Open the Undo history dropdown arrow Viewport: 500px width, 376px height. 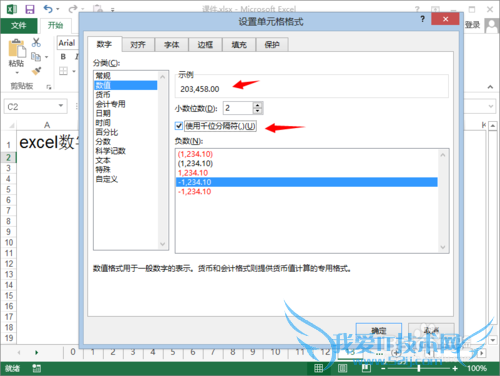pos(58,9)
